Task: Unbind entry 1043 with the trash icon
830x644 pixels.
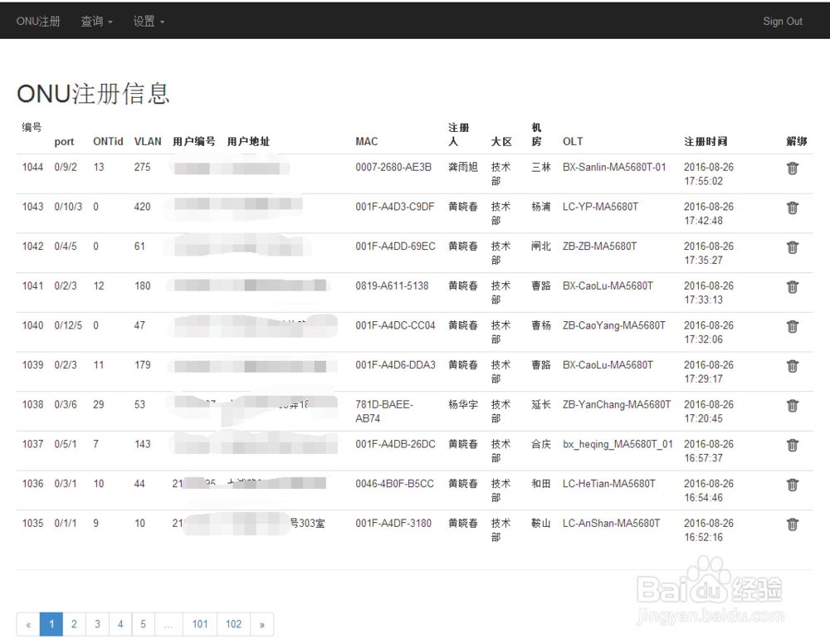Action: pyautogui.click(x=793, y=208)
